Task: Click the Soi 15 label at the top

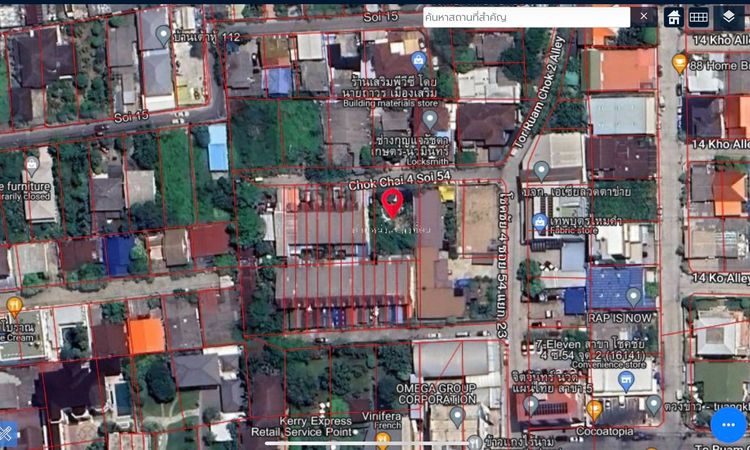Action: [x=381, y=17]
